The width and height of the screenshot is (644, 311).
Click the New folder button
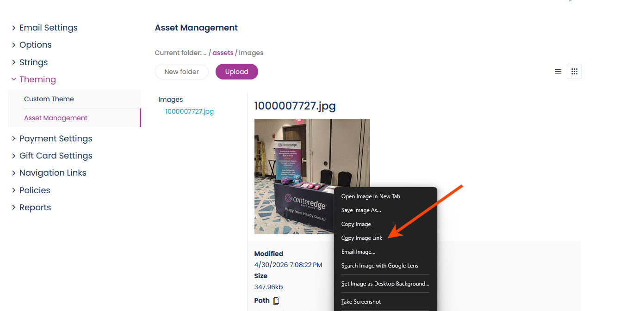pos(181,72)
